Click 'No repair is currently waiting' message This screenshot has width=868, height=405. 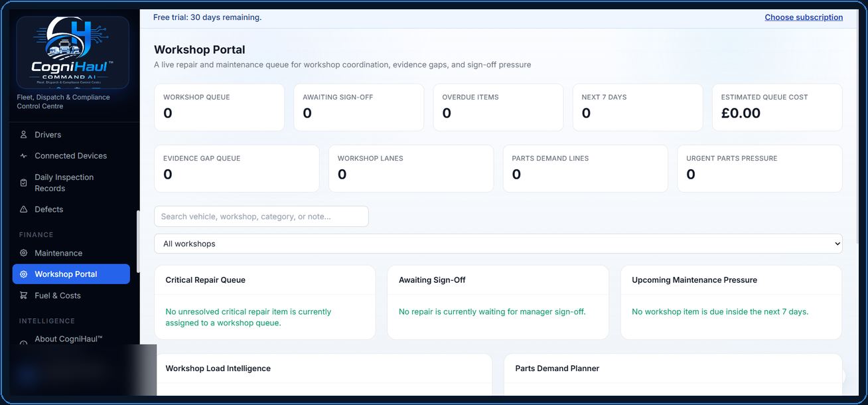click(x=492, y=311)
